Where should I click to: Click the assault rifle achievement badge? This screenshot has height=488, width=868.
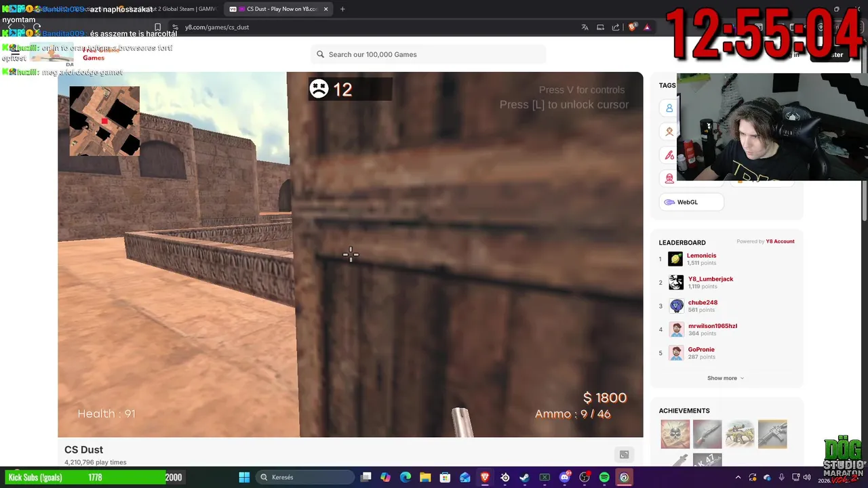click(x=772, y=434)
